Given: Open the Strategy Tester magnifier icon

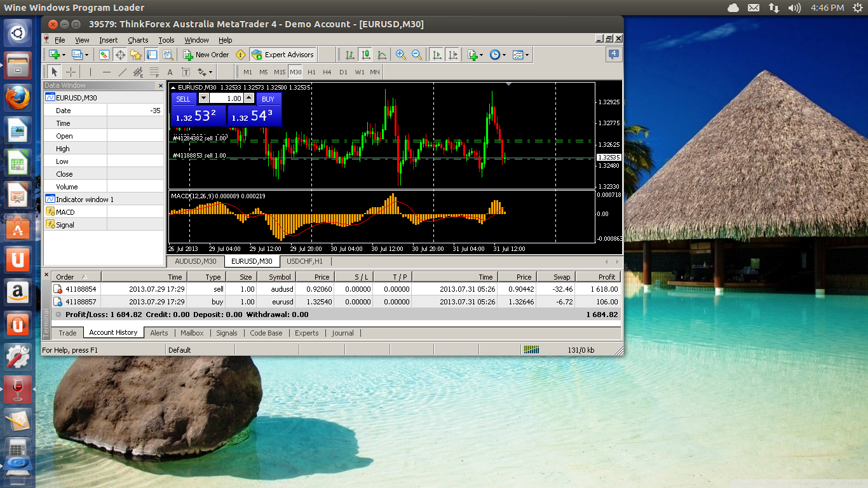Looking at the screenshot, I should click(x=167, y=55).
